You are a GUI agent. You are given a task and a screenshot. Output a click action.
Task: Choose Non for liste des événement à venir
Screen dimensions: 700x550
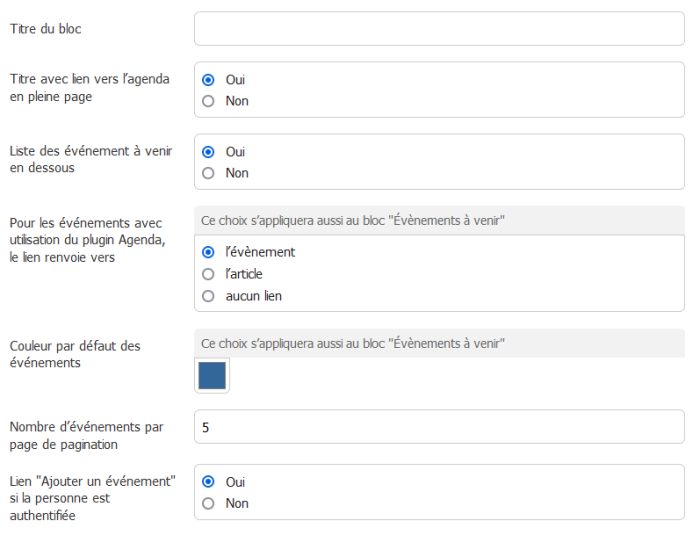tap(208, 173)
